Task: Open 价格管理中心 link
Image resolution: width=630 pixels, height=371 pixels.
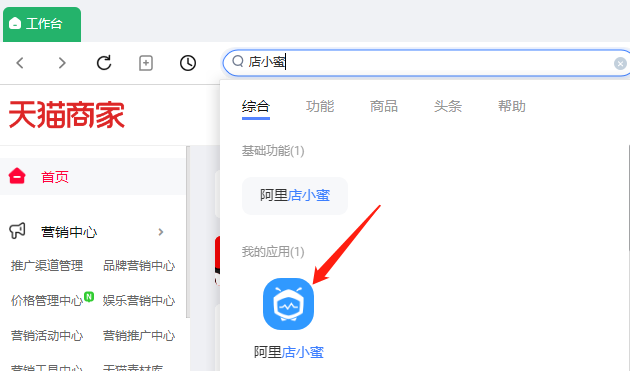Action: coord(47,301)
